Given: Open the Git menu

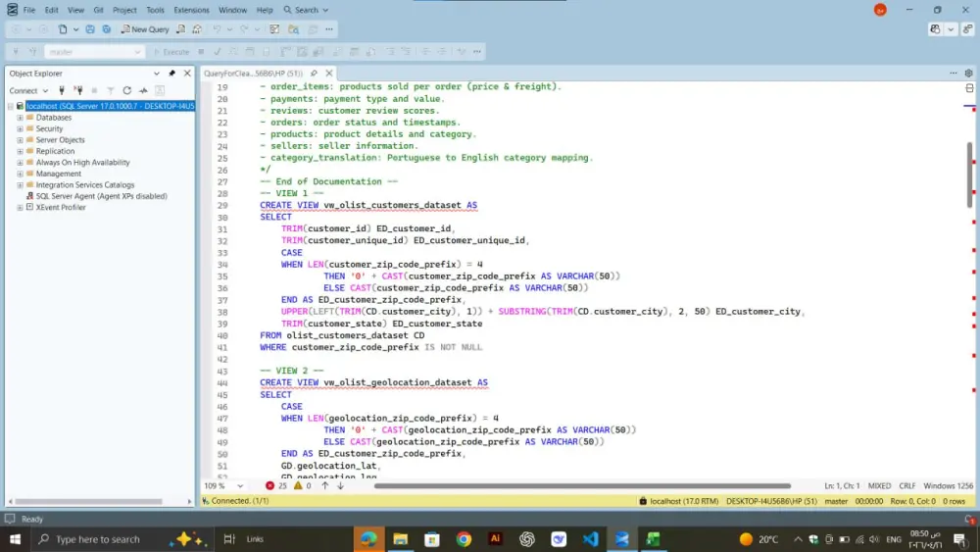Looking at the screenshot, I should 98,10.
